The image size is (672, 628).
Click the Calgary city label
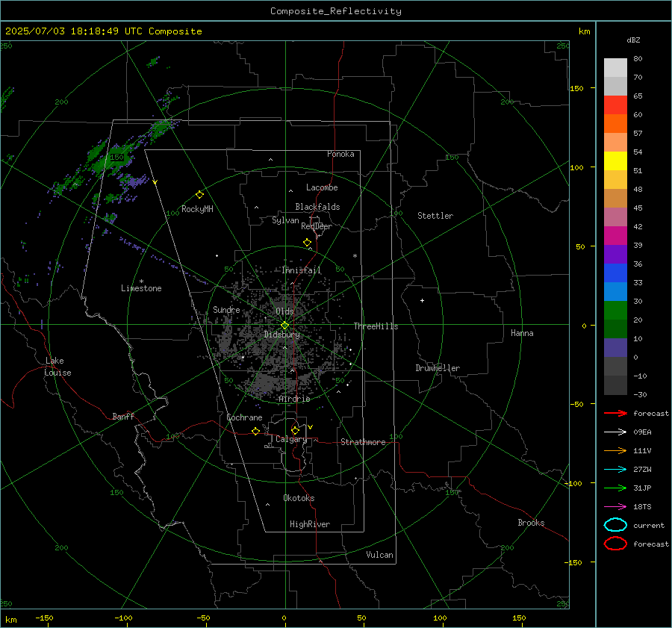click(x=291, y=439)
